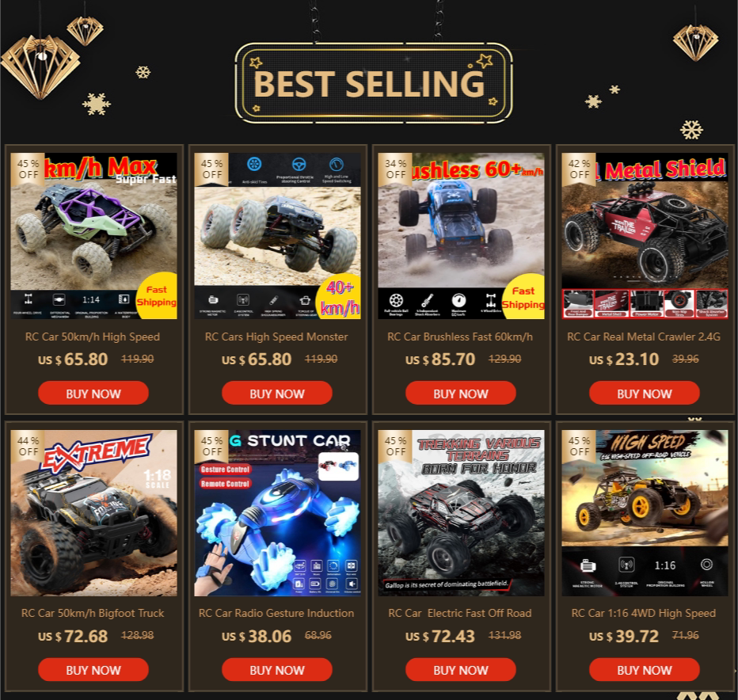
Task: Open the purple-frame 50km/h Max car image
Action: tap(93, 236)
